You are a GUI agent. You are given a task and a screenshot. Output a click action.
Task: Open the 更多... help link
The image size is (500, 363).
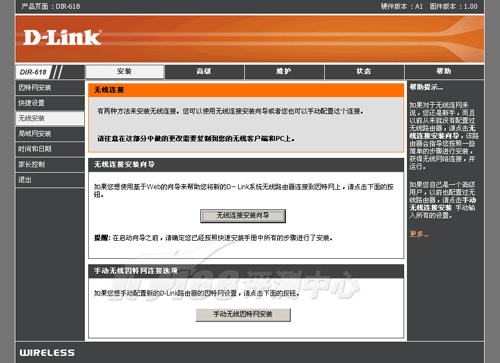tap(419, 234)
